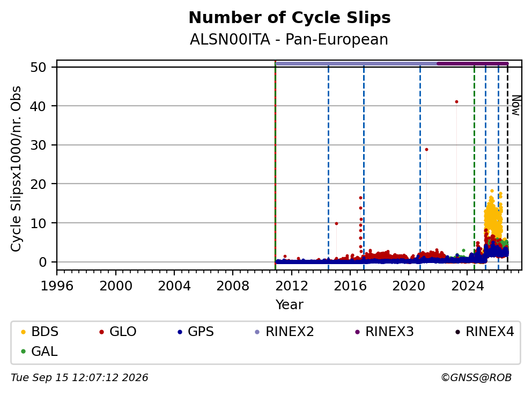Select the GLO outlier point near 29

coord(426,149)
